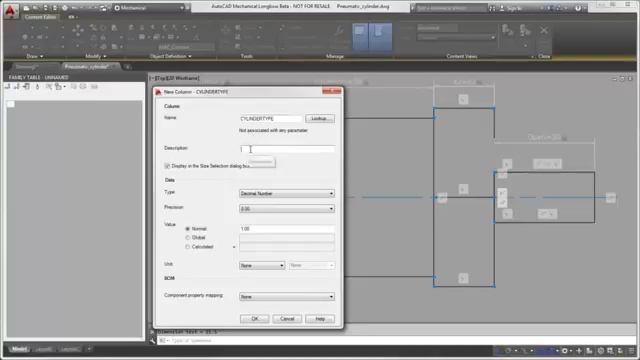The height and width of the screenshot is (360, 640).
Task: Click the Lookup button
Action: coord(320,119)
